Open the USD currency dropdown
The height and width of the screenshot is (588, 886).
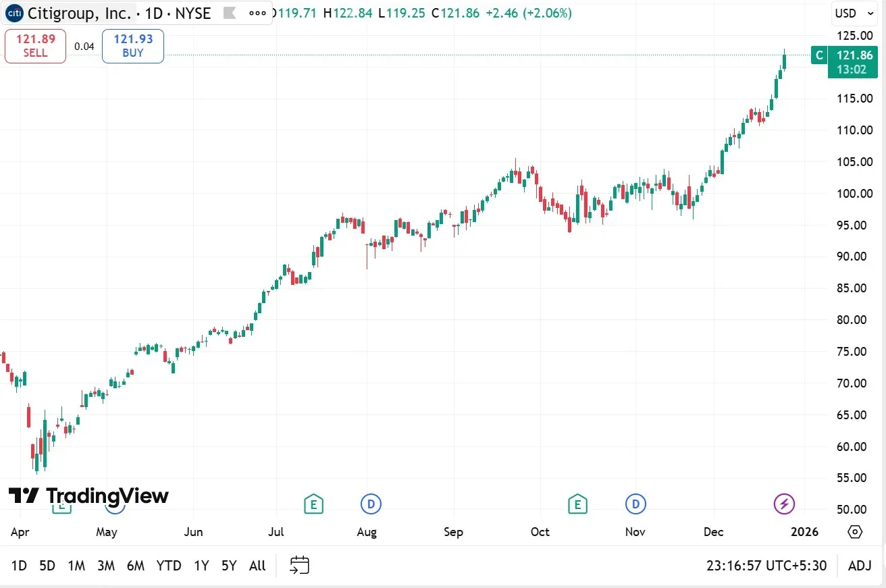click(x=854, y=13)
